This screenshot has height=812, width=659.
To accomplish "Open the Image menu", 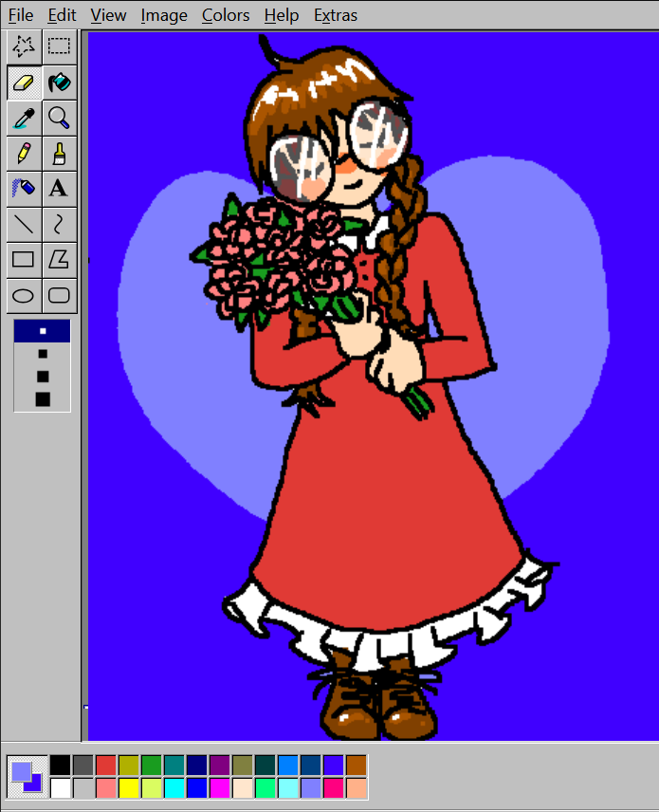I will point(164,15).
